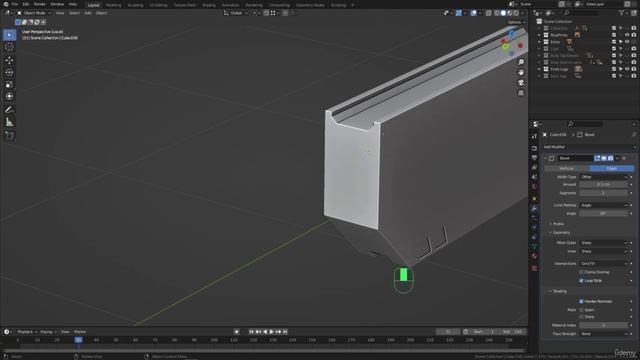Toggle Harden Normals checkbox

pyautogui.click(x=581, y=301)
